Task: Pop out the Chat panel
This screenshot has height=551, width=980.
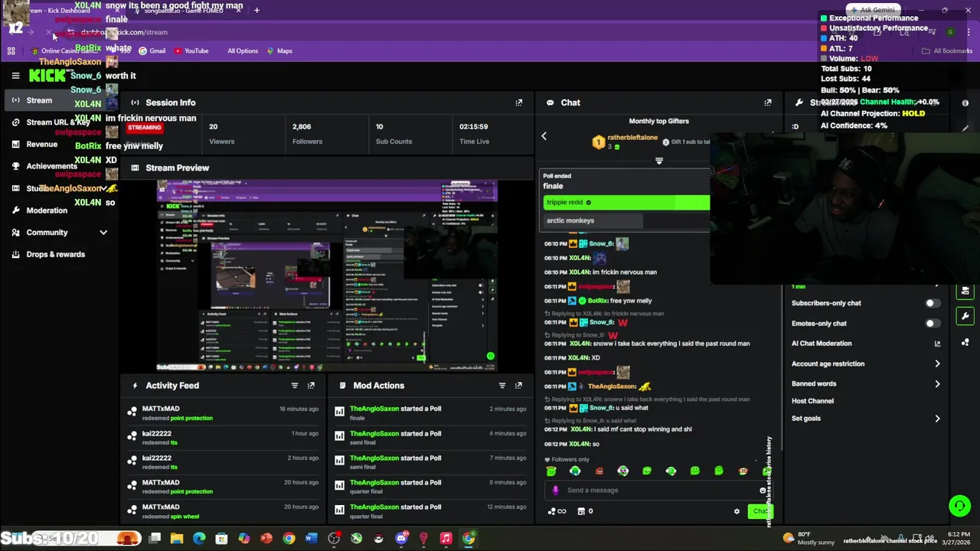Action: click(x=768, y=103)
